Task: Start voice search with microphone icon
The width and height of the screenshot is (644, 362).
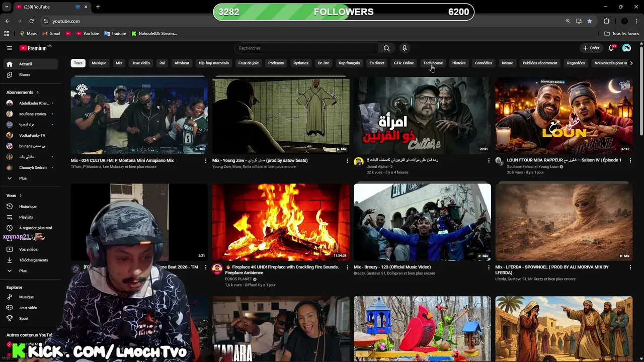Action: 405,48
